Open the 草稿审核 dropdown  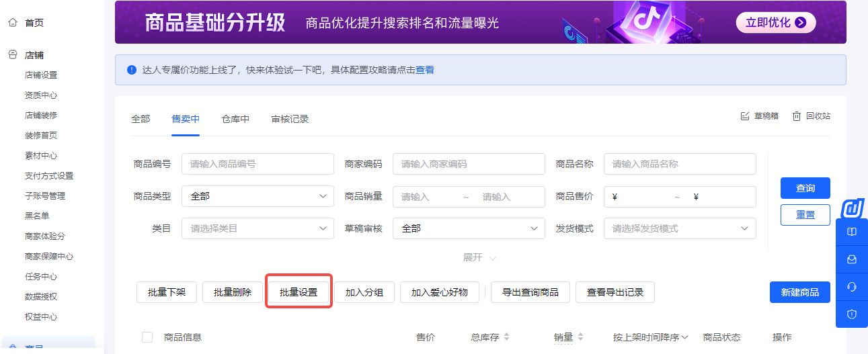(x=469, y=228)
